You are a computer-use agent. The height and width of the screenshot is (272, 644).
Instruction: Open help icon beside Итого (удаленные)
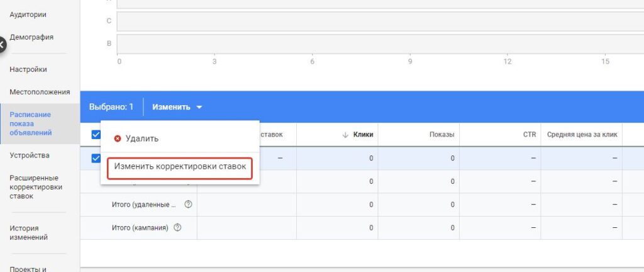tap(188, 204)
